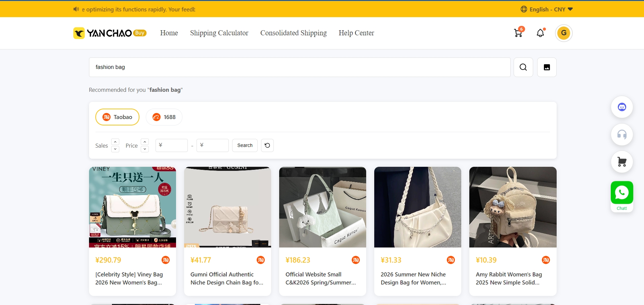The height and width of the screenshot is (305, 644).
Task: Open Viney bag product image
Action: [x=132, y=207]
